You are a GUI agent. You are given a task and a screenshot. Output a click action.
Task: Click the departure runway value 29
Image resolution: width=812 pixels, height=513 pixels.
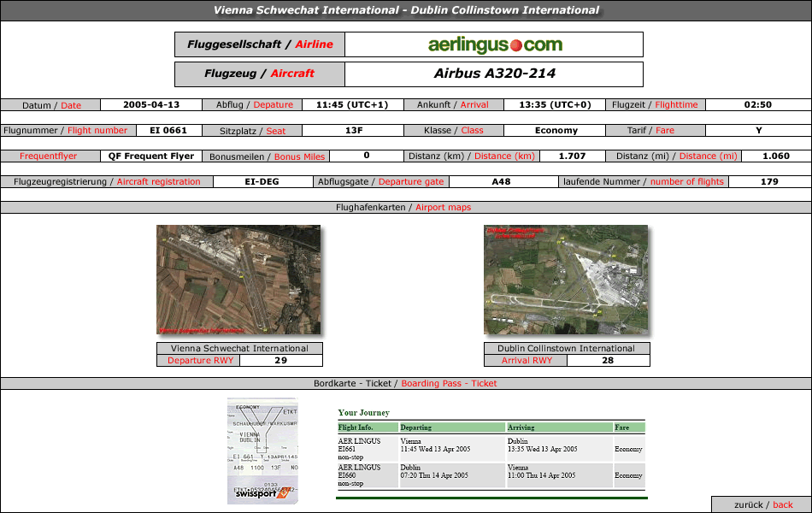tap(280, 360)
